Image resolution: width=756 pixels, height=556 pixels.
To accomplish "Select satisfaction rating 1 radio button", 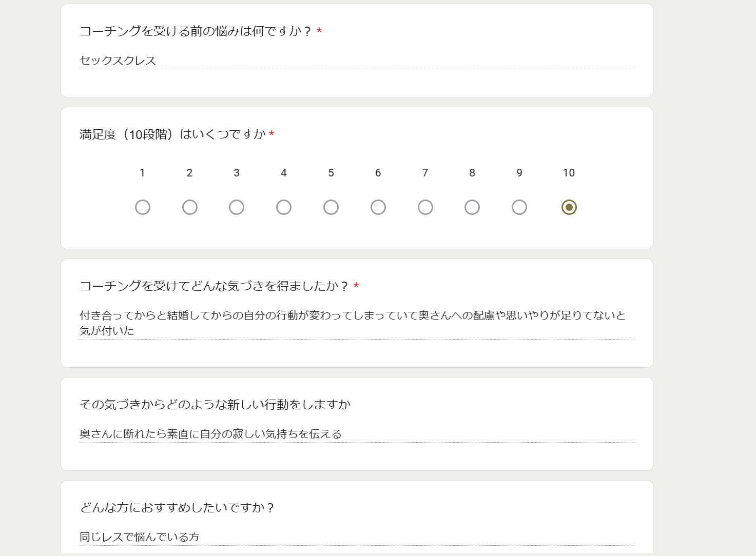I will tap(143, 207).
